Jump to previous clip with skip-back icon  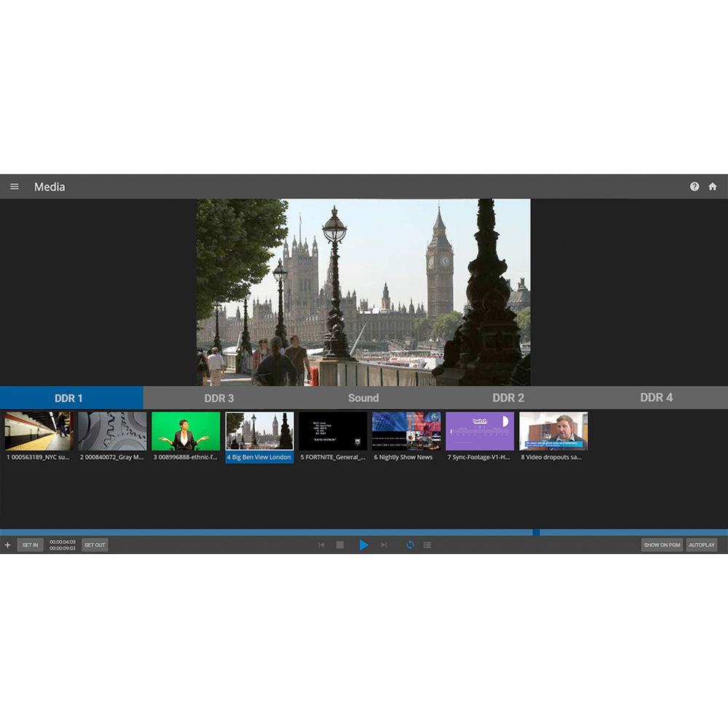click(322, 545)
